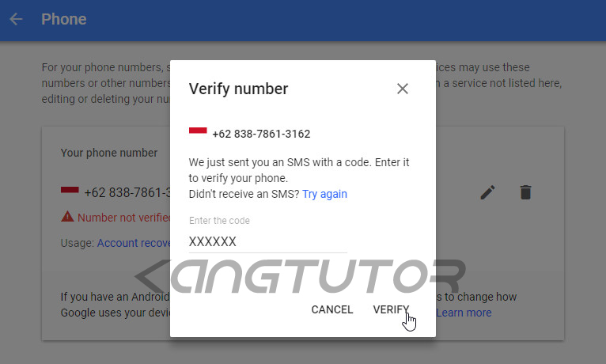The image size is (606, 364).
Task: Go back using the header arrow
Action: point(16,19)
